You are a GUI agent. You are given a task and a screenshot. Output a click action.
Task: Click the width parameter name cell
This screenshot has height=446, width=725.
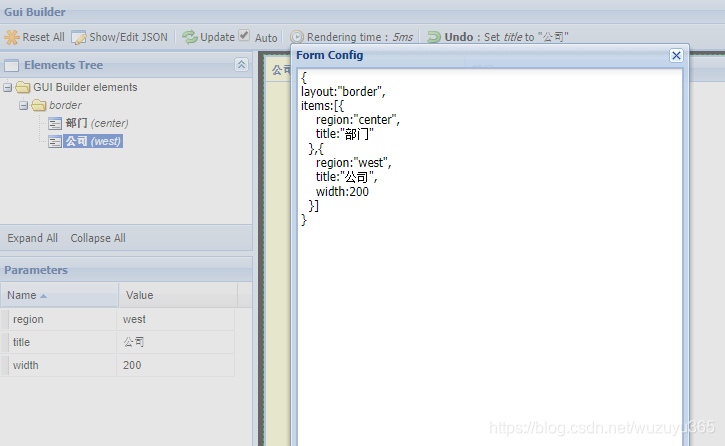pos(62,365)
